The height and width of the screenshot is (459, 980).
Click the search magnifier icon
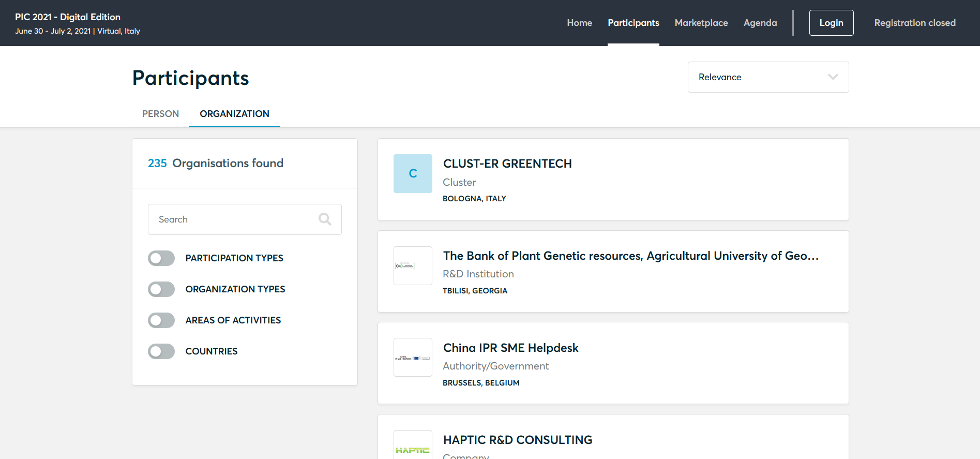click(325, 219)
